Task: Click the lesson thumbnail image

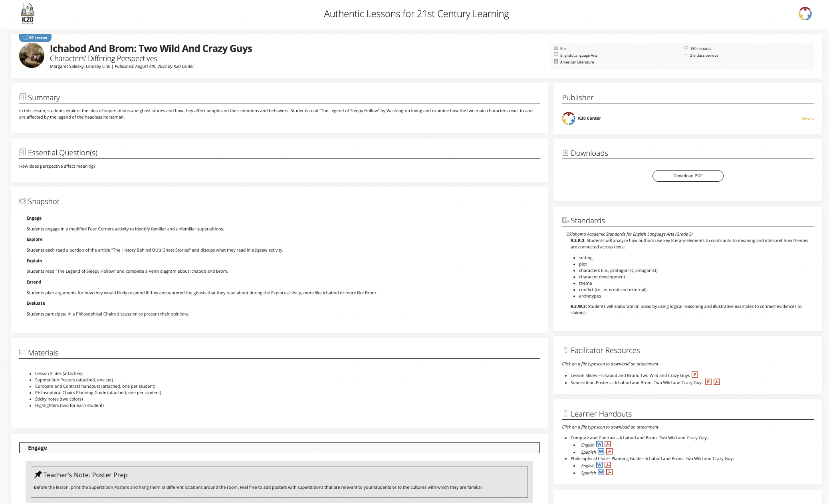Action: 32,56
